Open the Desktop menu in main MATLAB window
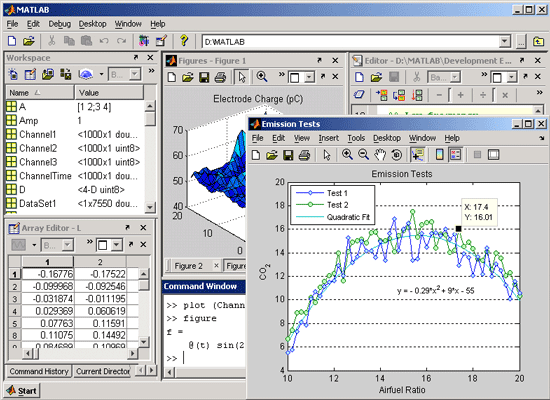The width and height of the screenshot is (550, 400). (x=92, y=24)
